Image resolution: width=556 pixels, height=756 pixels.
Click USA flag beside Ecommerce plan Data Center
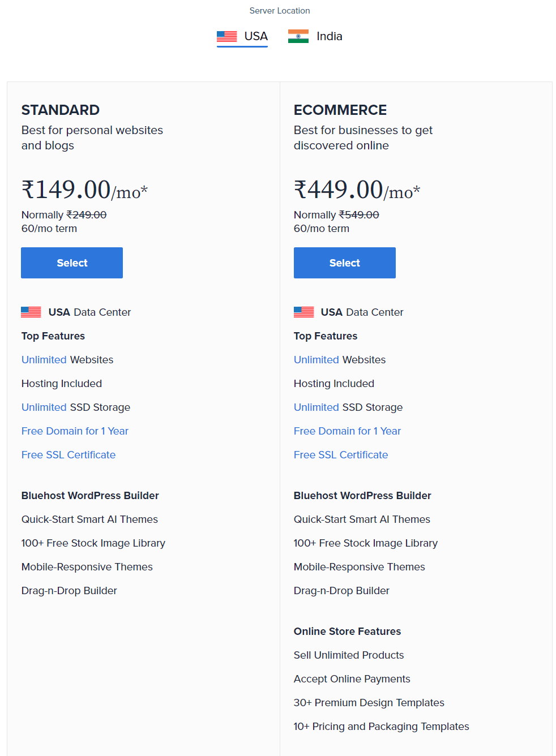click(304, 312)
